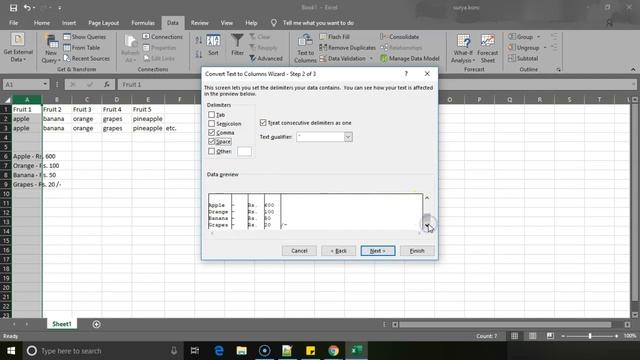Open the Group dropdown arrow
The width and height of the screenshot is (640, 360).
coord(538,37)
